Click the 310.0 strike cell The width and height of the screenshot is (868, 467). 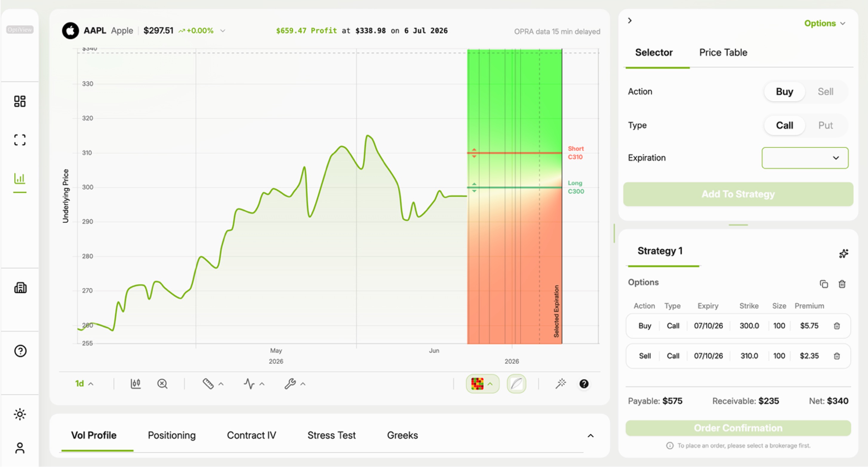point(749,356)
